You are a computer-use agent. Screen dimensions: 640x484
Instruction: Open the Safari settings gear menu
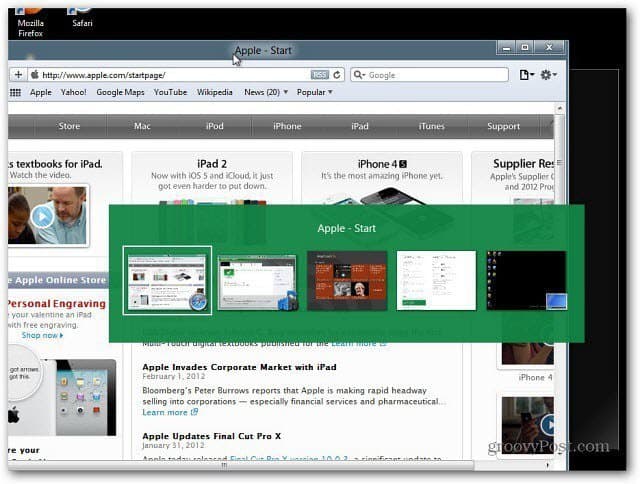point(548,75)
